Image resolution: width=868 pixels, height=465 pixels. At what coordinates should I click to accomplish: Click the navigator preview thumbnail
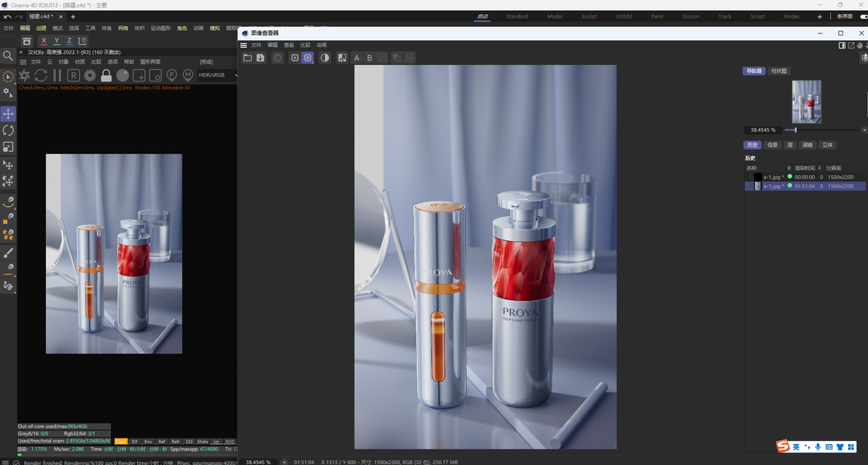(807, 102)
